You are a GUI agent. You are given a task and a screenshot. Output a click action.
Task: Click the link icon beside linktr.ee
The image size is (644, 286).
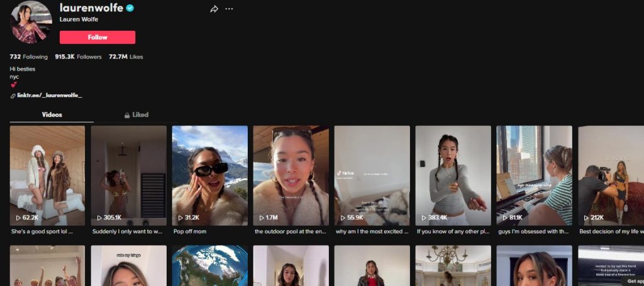13,96
